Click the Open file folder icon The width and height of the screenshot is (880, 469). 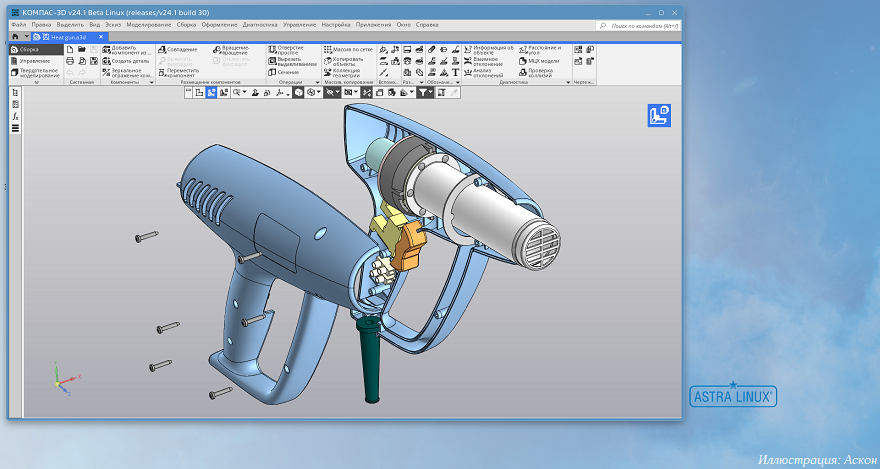(81, 49)
